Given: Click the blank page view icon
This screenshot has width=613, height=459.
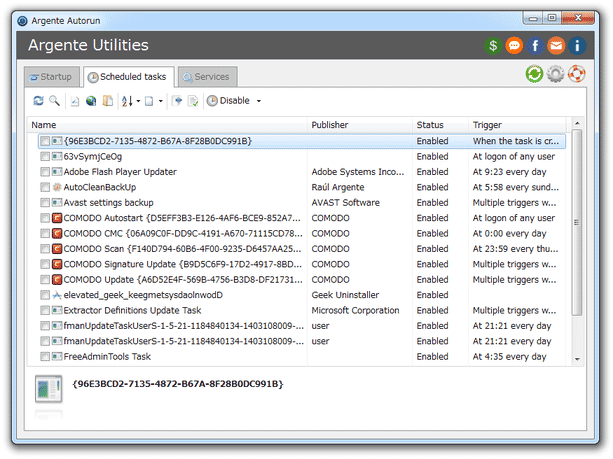Looking at the screenshot, I should coord(149,101).
